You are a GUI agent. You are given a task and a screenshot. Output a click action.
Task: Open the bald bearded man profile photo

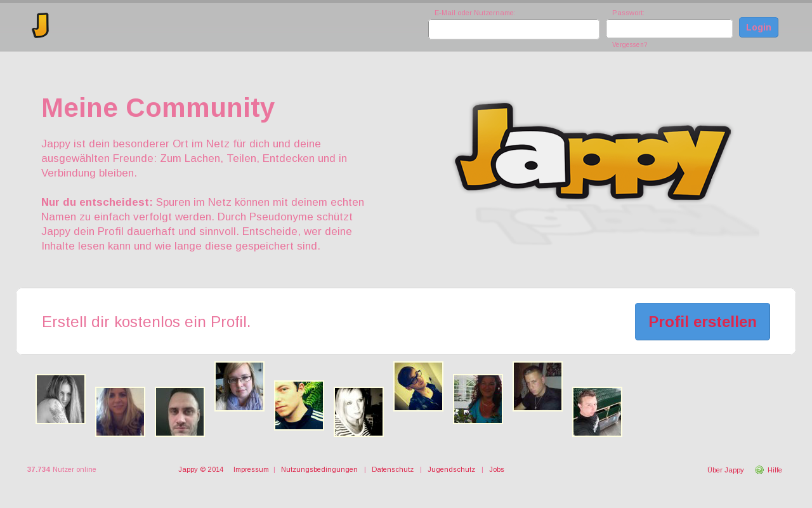tap(180, 411)
